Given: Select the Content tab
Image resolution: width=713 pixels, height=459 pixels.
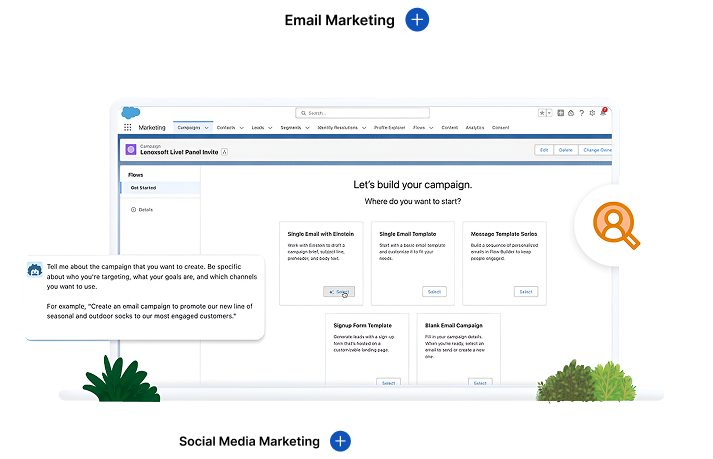Looking at the screenshot, I should click(x=450, y=128).
